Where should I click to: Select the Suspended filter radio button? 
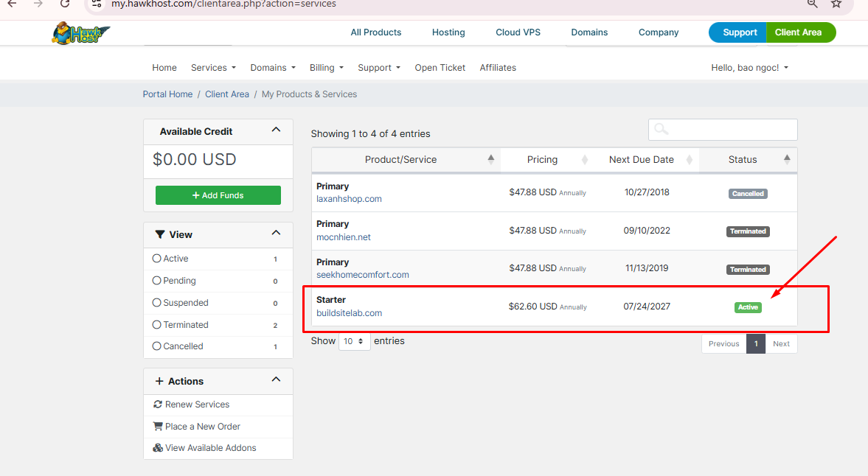(x=156, y=302)
